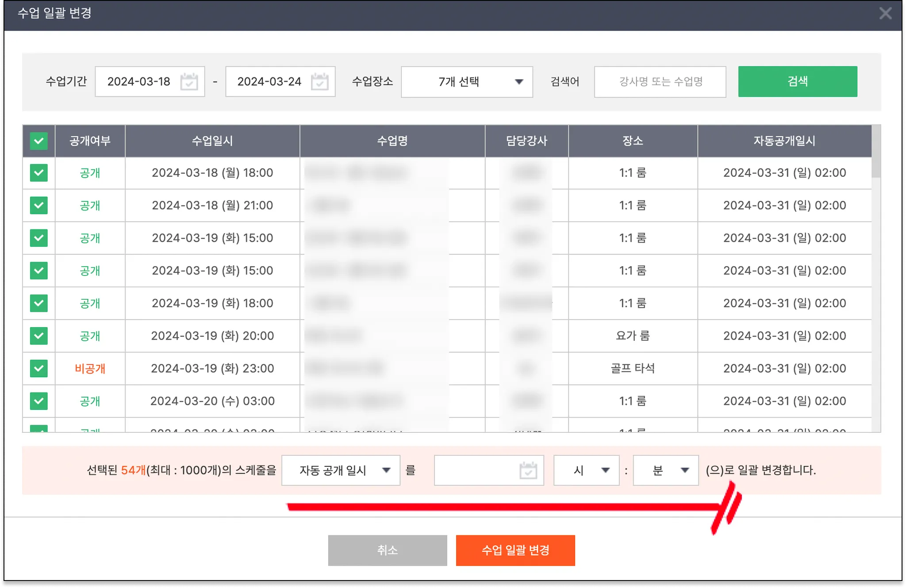Expand the 수업장소 7개 선택 dropdown
906x588 pixels.
click(x=467, y=82)
